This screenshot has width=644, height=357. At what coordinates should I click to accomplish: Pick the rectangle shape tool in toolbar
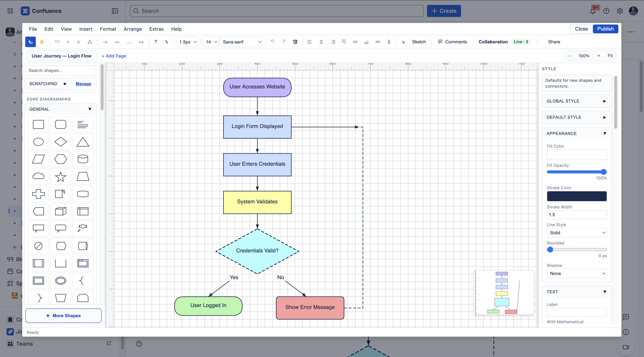[57, 42]
